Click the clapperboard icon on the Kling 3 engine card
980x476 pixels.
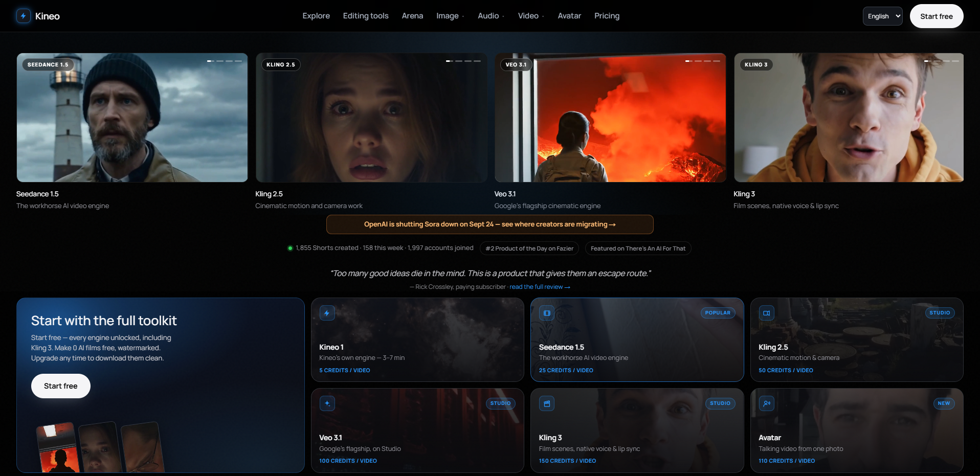(547, 403)
